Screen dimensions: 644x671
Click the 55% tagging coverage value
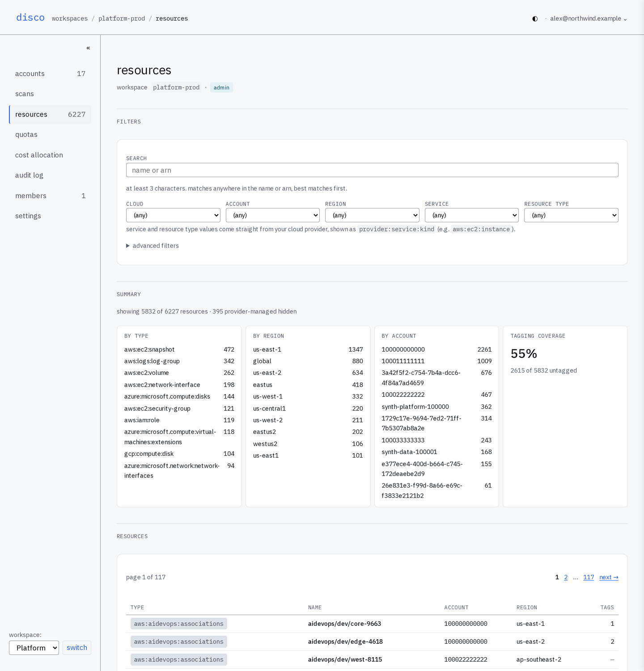(524, 354)
